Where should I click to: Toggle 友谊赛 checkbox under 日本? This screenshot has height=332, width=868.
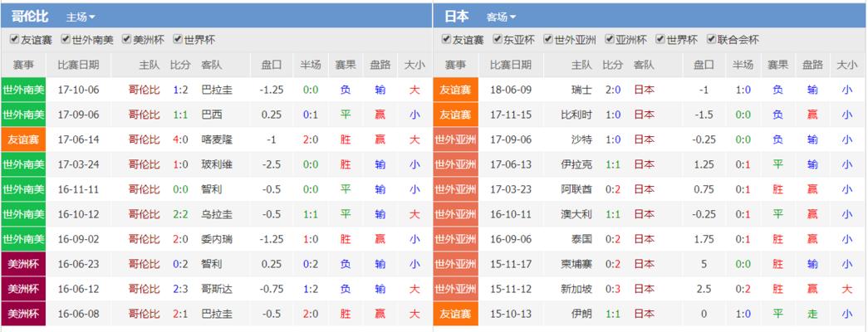click(446, 40)
